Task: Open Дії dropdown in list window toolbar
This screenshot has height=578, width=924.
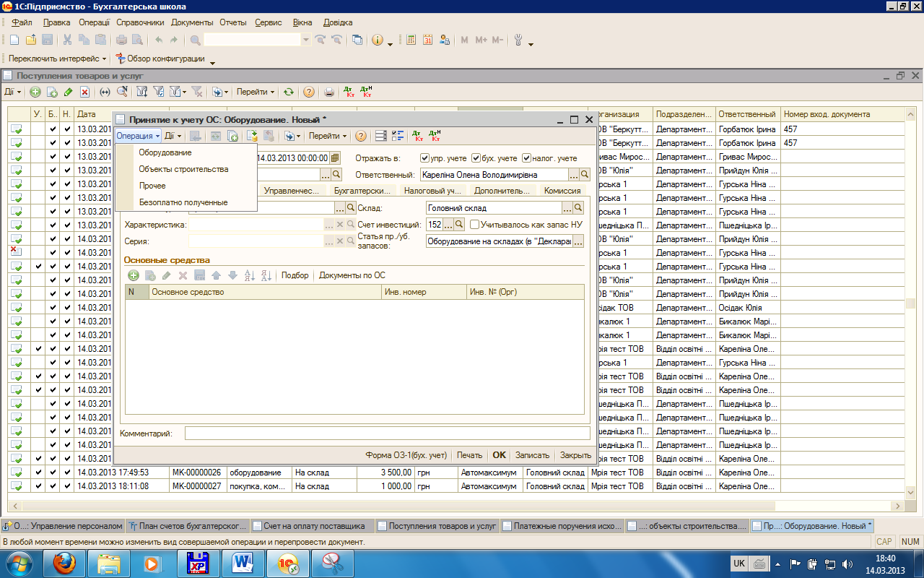Action: pyautogui.click(x=13, y=92)
